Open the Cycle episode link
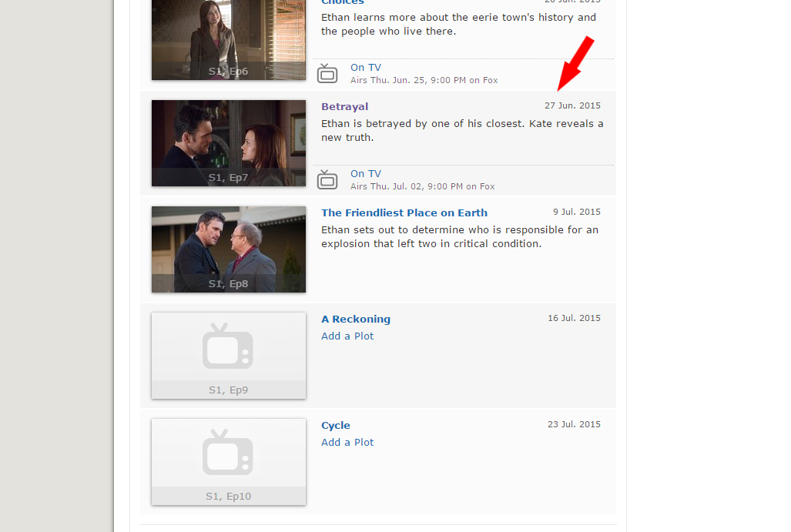 (335, 426)
